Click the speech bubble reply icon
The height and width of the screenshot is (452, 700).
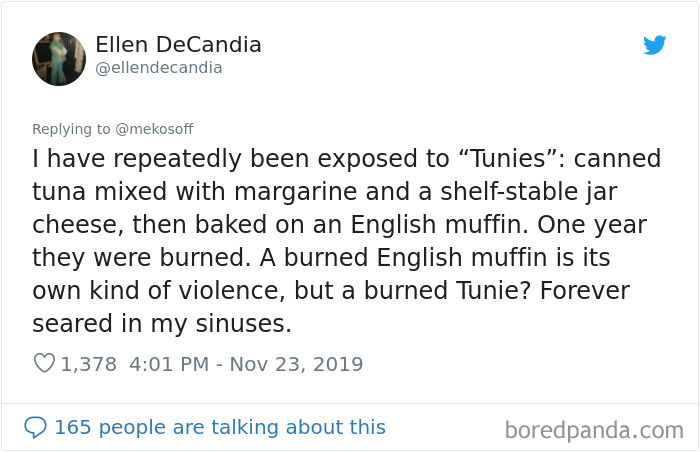(x=35, y=427)
